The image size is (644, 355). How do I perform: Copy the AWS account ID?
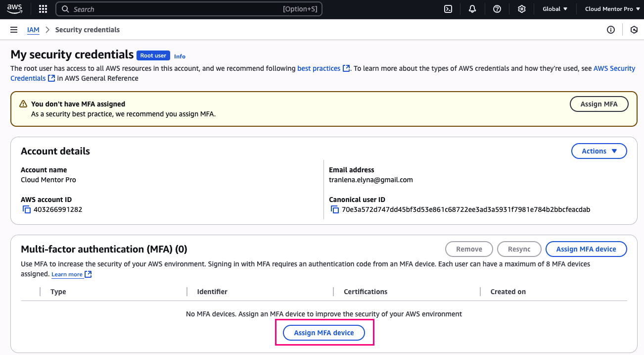(27, 209)
